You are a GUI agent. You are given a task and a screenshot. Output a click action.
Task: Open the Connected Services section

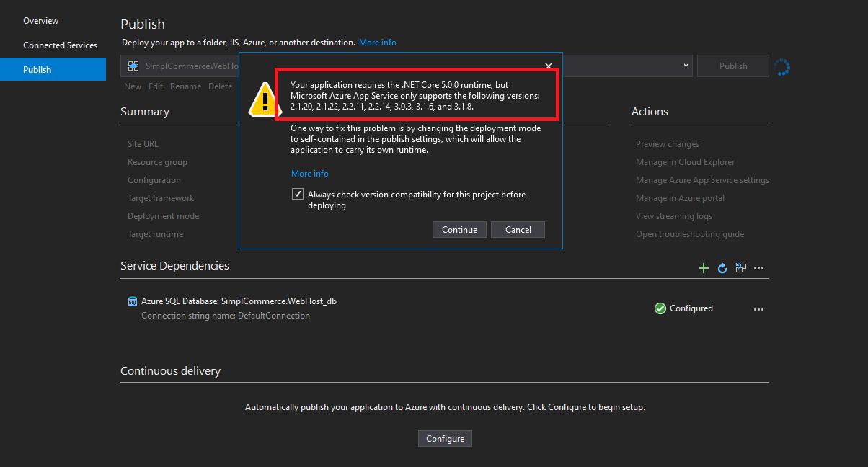click(60, 45)
